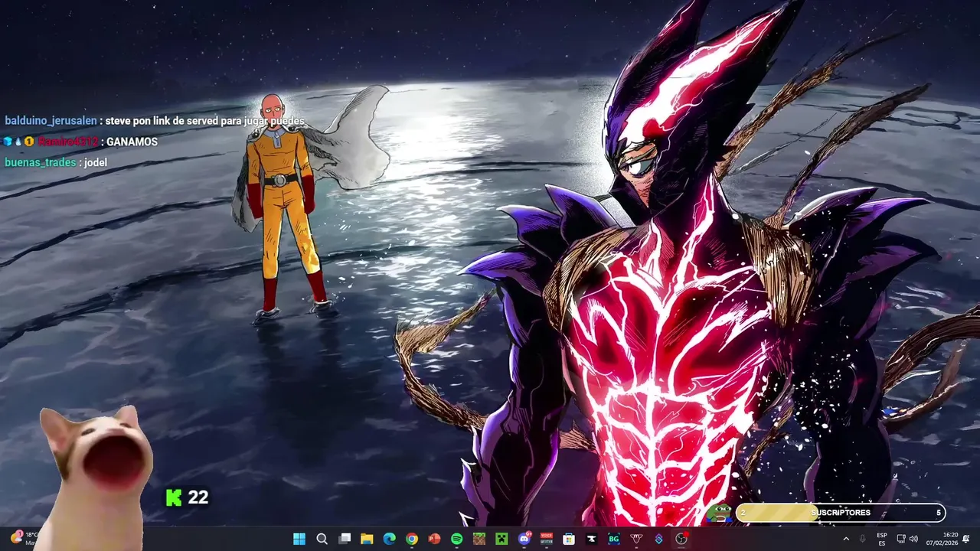Screen dimensions: 980x551
Task: Click username buenas_trades in chat
Action: (41, 162)
